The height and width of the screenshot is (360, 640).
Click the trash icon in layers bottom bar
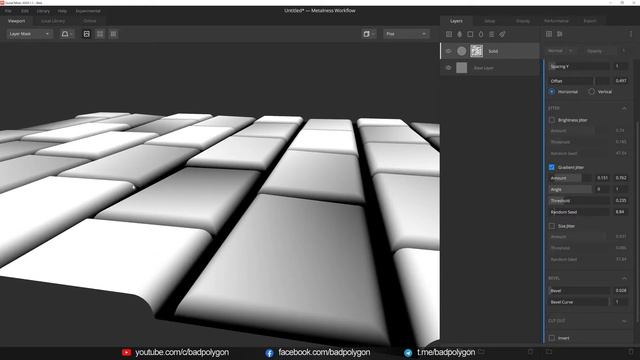tap(531, 351)
